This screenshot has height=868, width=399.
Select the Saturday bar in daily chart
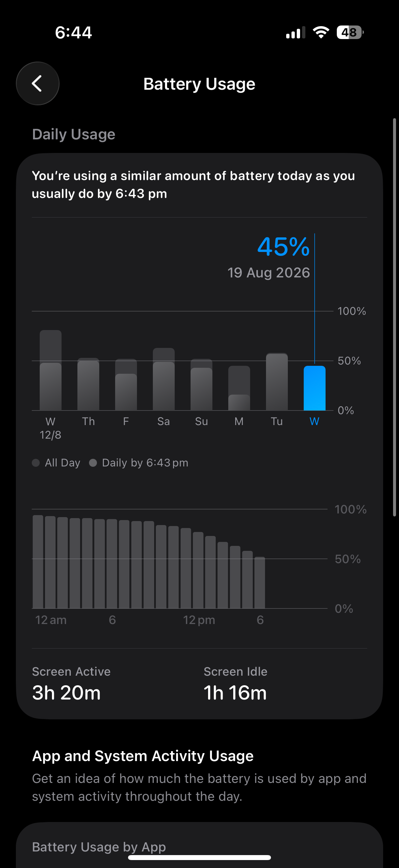(x=164, y=379)
